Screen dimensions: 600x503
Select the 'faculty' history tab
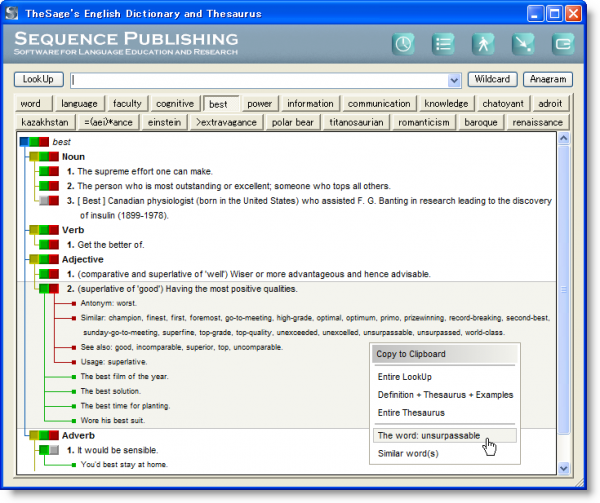pos(127,104)
